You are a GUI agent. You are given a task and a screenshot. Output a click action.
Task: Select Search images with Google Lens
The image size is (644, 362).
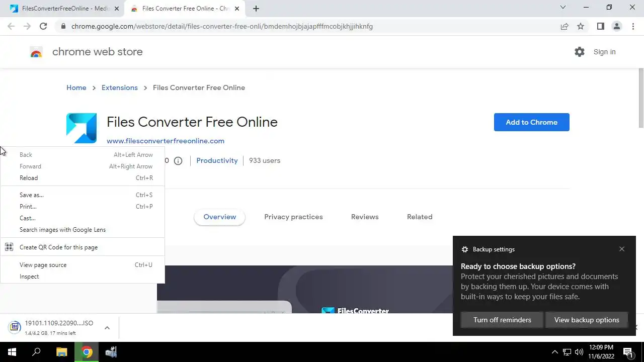point(83,230)
